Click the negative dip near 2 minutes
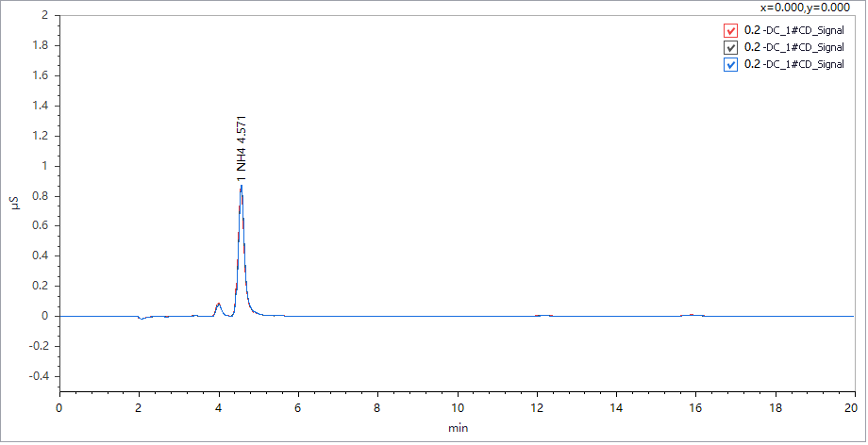This screenshot has width=868, height=445. click(142, 319)
